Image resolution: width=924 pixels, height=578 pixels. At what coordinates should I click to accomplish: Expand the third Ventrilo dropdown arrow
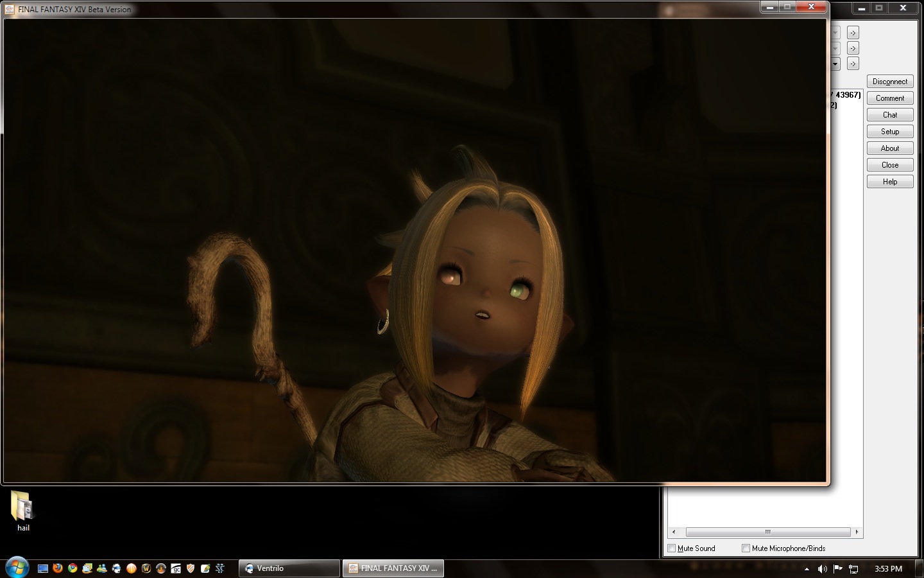[x=835, y=64]
